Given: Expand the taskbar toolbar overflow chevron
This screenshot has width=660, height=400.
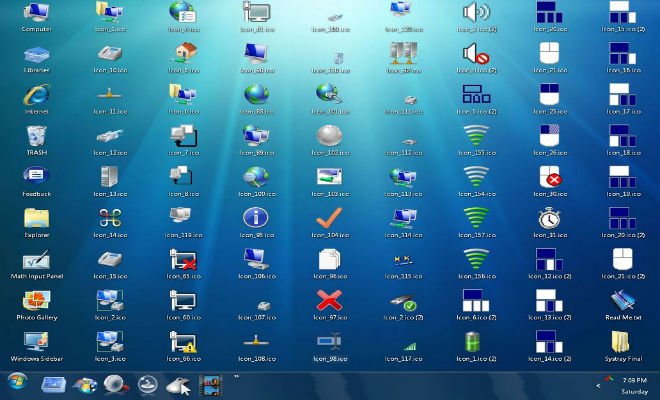Looking at the screenshot, I should tap(237, 377).
